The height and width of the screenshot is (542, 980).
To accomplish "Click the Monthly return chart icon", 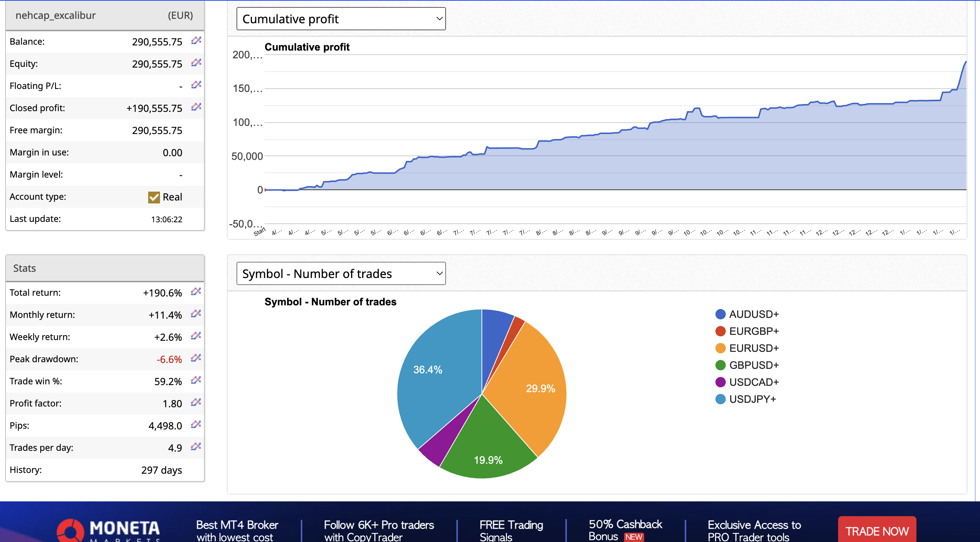I will 196,313.
